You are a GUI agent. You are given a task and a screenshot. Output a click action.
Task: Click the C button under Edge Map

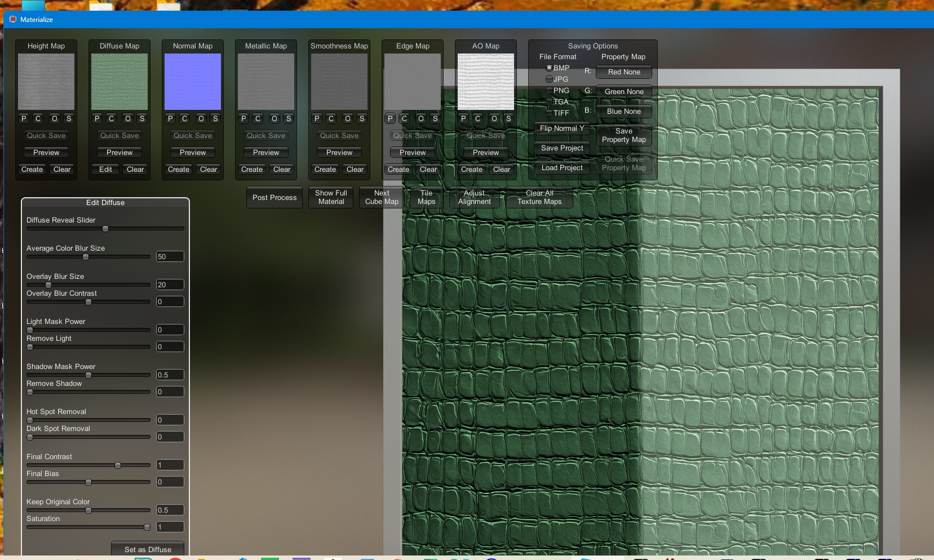[x=404, y=118]
